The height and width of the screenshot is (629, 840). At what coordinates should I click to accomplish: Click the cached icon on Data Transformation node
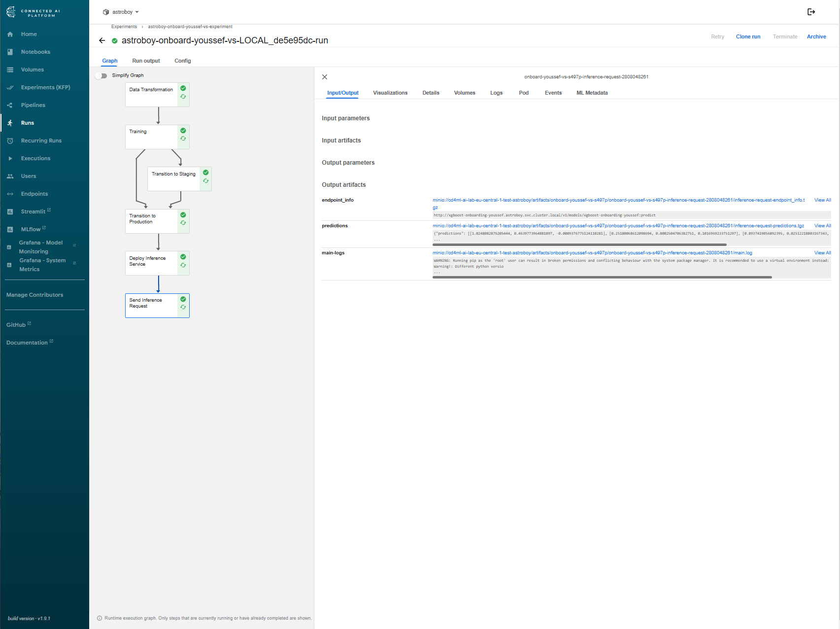[x=183, y=97]
